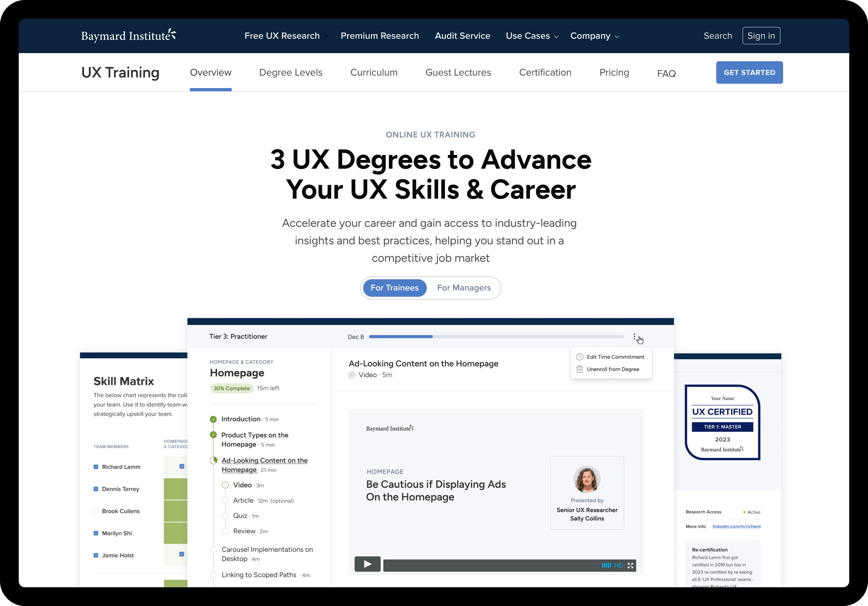Expand the Company dropdown
The image size is (868, 606).
595,36
